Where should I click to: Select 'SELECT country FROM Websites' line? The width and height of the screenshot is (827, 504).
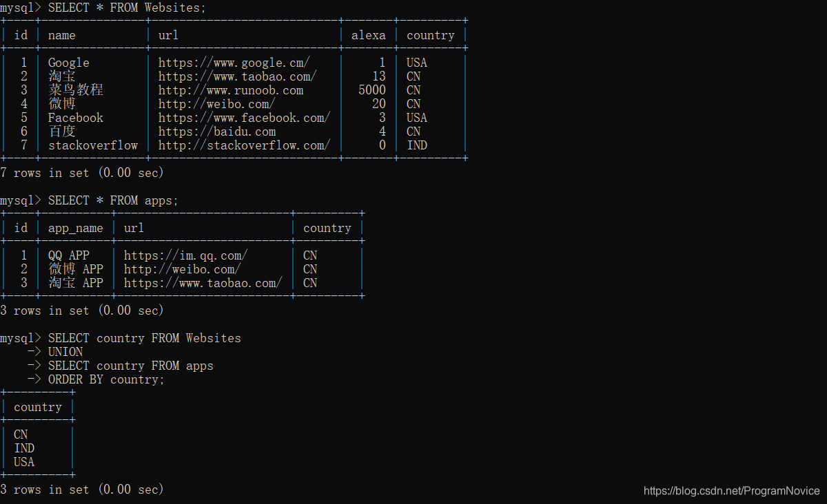point(145,338)
